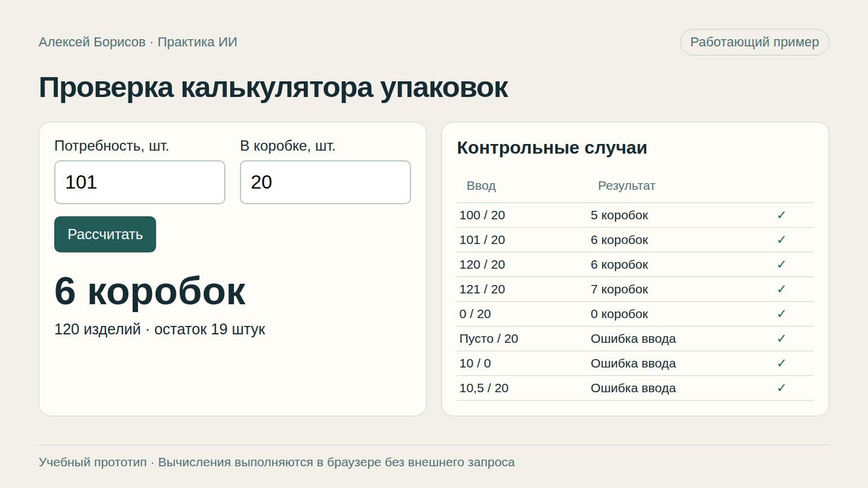Click the Контрольные случаи heading

(552, 148)
